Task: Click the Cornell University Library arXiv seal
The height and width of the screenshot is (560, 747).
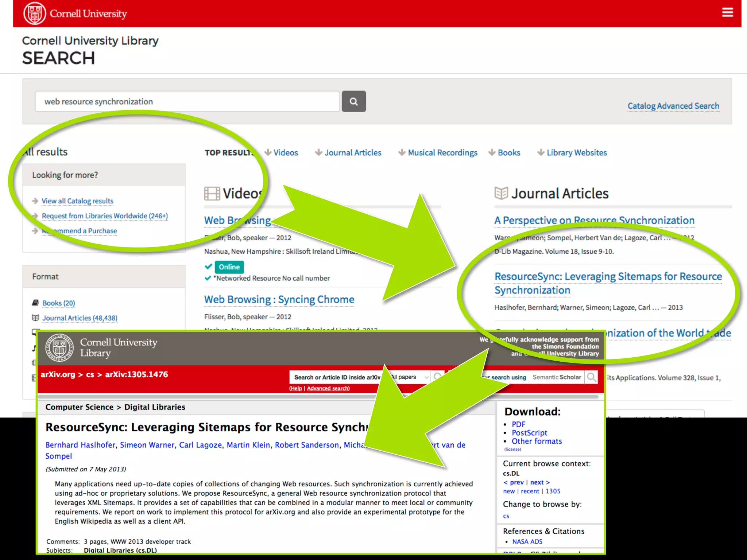Action: tap(59, 347)
